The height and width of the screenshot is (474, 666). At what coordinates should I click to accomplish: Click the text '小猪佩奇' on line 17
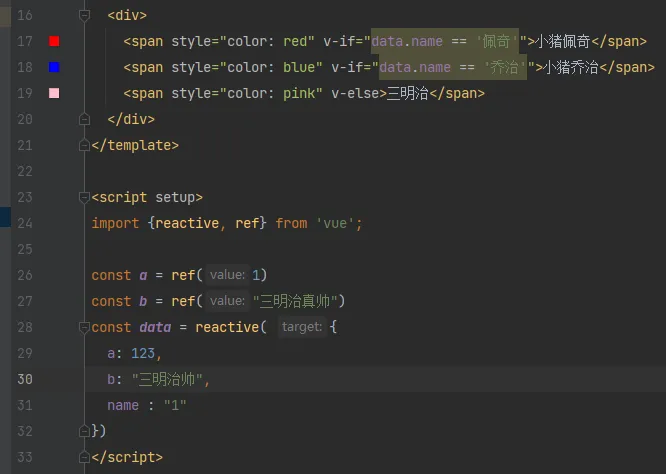pyautogui.click(x=563, y=41)
